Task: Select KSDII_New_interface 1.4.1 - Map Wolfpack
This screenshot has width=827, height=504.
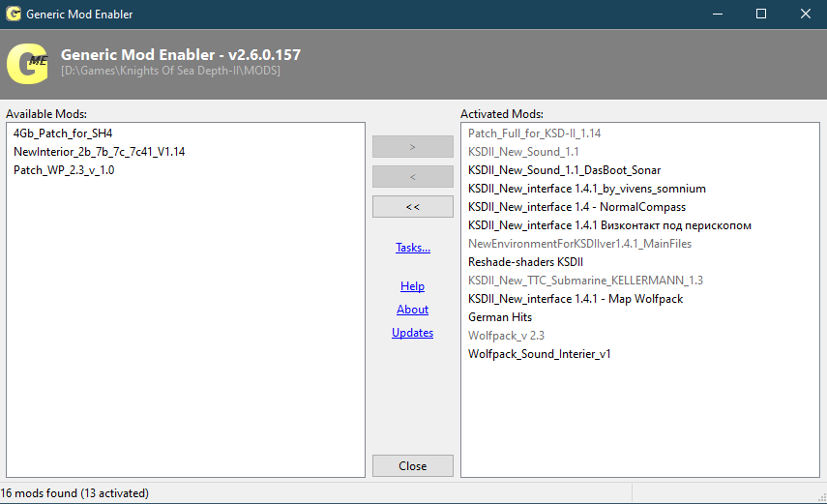Action: point(576,299)
